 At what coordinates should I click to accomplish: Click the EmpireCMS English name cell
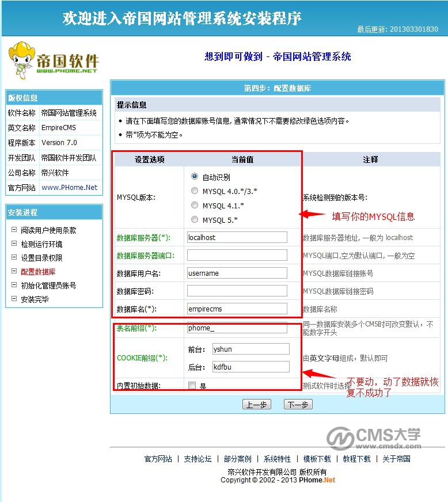click(71, 127)
